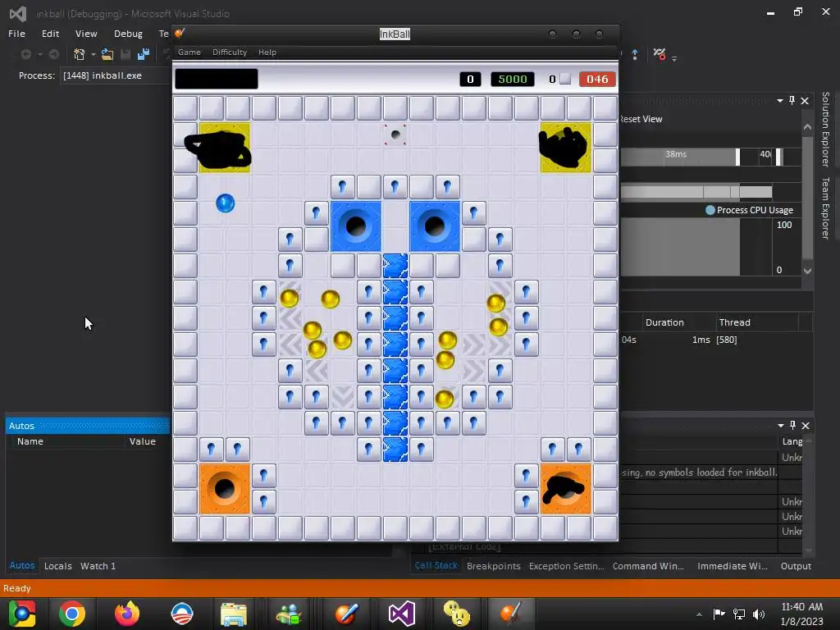Viewport: 840px width, 630px height.
Task: Click Navigate Backward toolbar arrow
Action: 25,54
